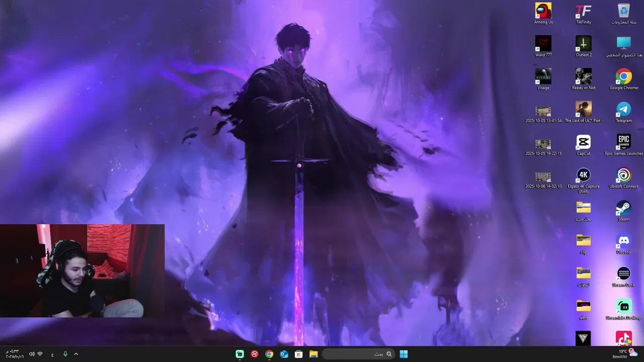
Task: Select the Visage game shortcut
Action: pyautogui.click(x=543, y=79)
